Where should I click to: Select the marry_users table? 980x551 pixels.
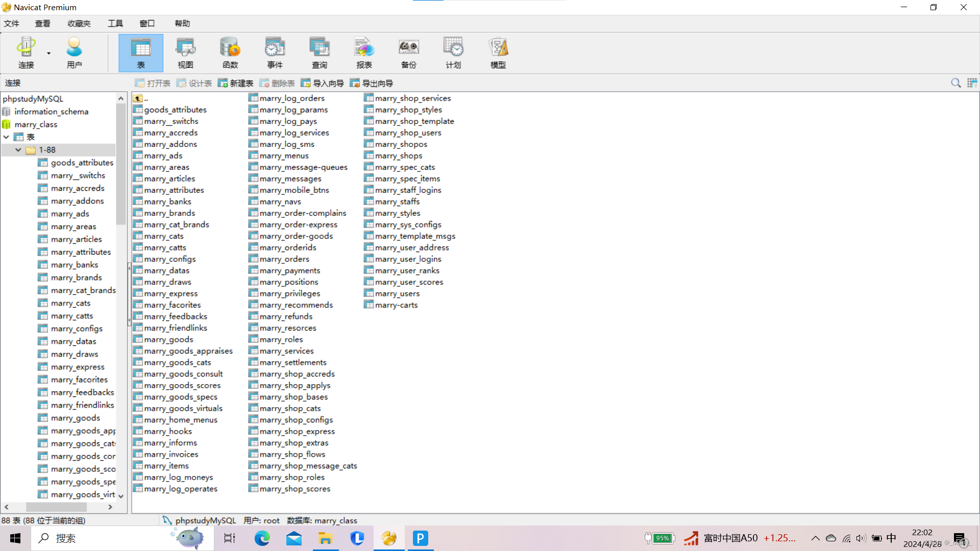coord(397,293)
